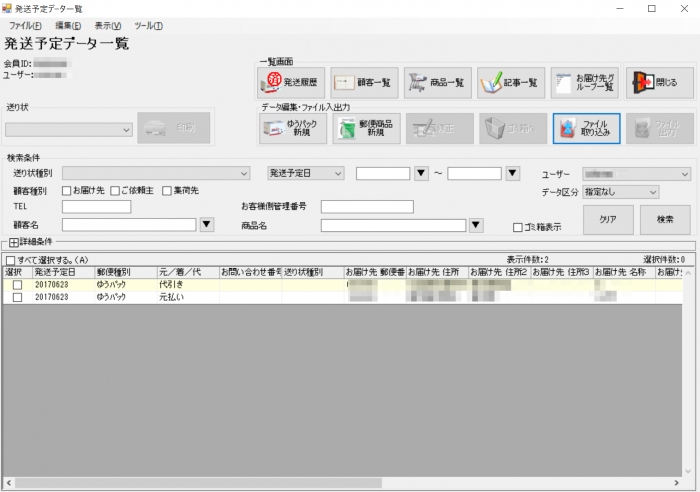Click the 印刷 printer button
The image size is (700, 492).
coord(174,128)
